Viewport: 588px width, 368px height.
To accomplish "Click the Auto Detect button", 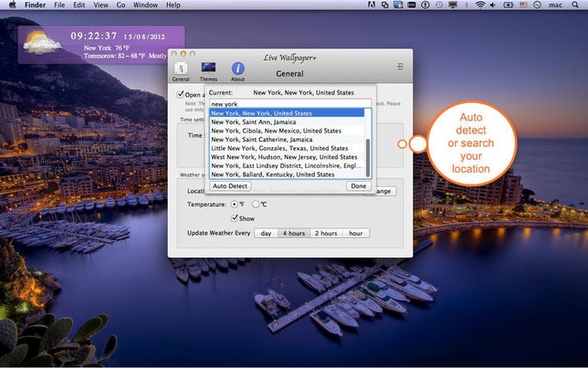I will click(x=230, y=186).
